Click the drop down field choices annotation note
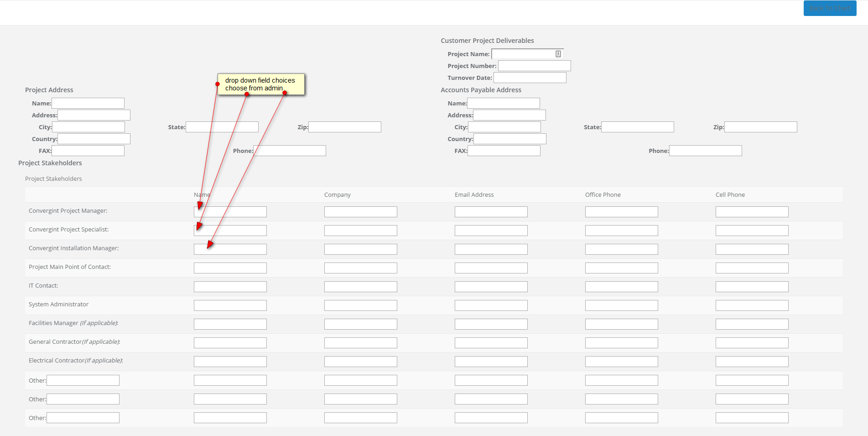Image resolution: width=868 pixels, height=436 pixels. point(261,84)
